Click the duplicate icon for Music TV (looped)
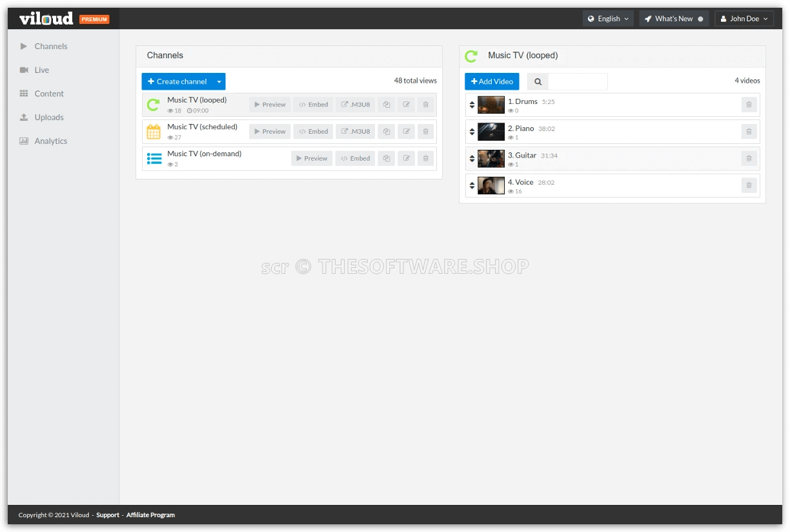 386,105
